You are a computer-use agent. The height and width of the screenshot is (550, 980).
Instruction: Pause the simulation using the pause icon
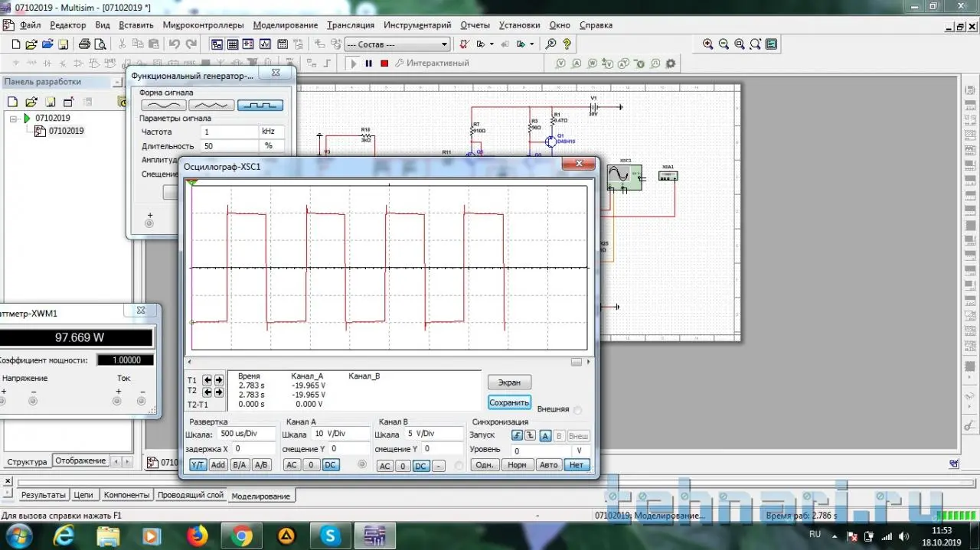(x=368, y=63)
